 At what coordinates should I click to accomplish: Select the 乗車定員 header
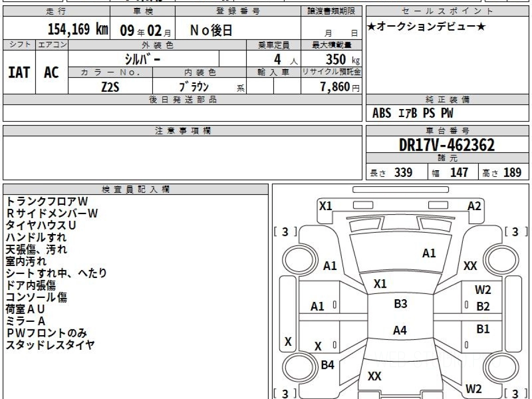click(x=274, y=45)
